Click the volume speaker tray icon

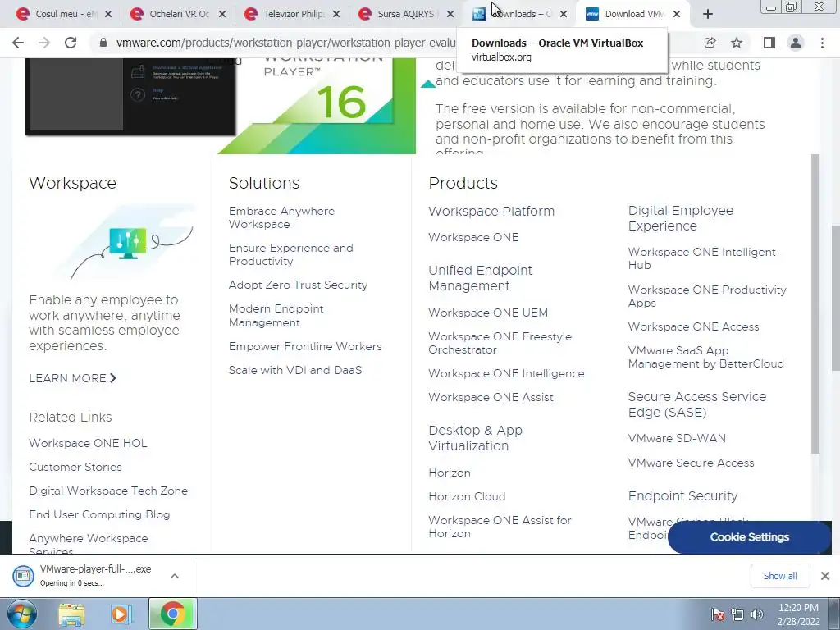pos(756,614)
